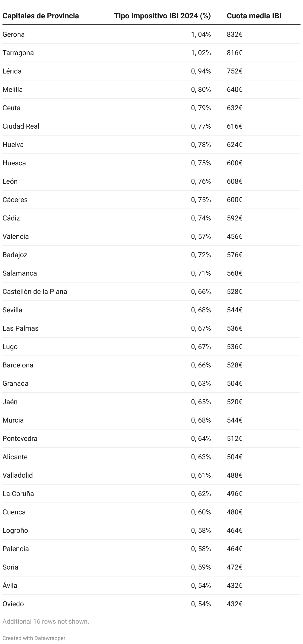The height and width of the screenshot is (644, 303).
Task: Select the Logroño row label
Action: pyautogui.click(x=15, y=530)
